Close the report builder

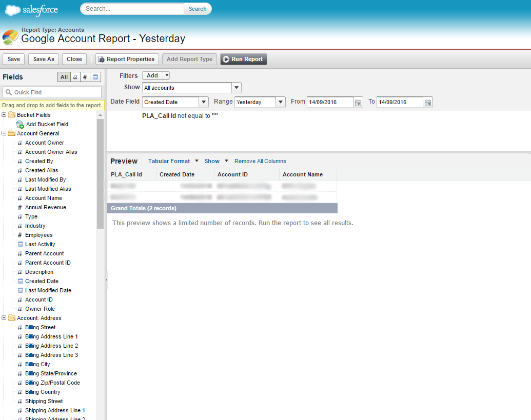click(x=74, y=59)
